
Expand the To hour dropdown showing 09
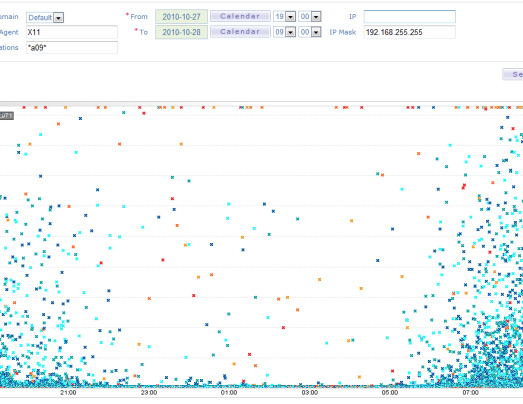(x=291, y=32)
